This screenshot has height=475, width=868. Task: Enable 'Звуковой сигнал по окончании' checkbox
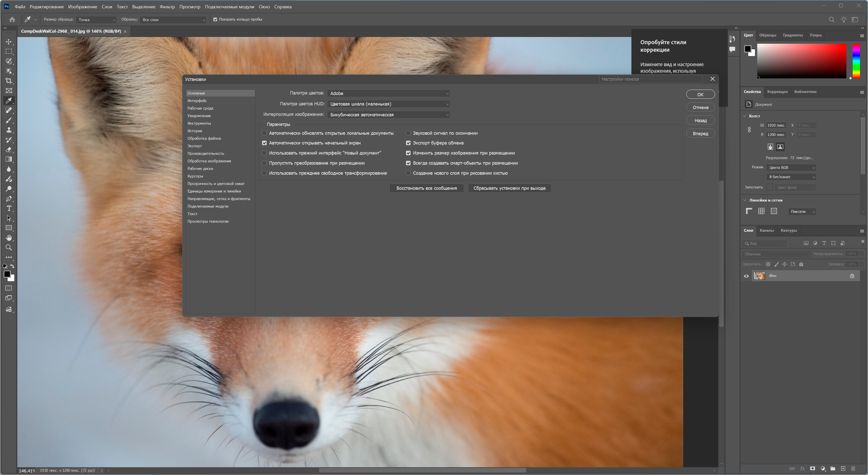point(408,133)
